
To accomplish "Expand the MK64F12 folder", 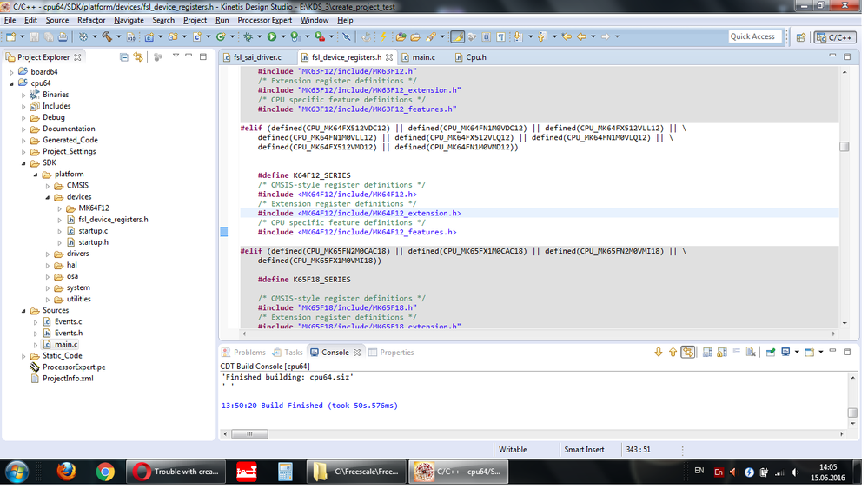I will pyautogui.click(x=59, y=208).
